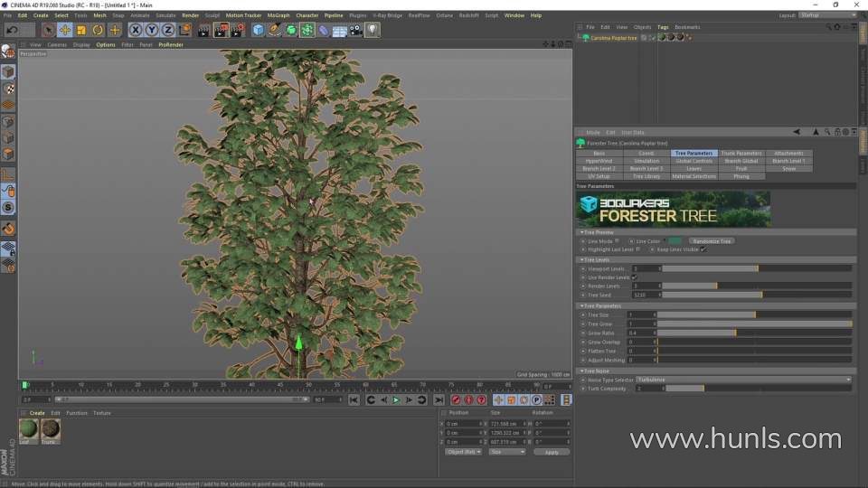868x488 pixels.
Task: Click the Undo arrow icon
Action: pos(10,30)
